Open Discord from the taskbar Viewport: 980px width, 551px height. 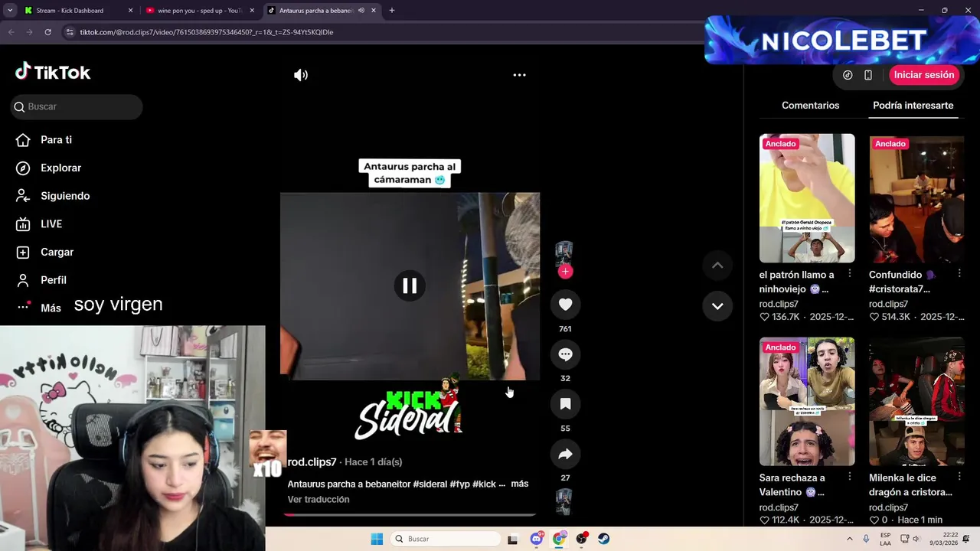[x=537, y=539]
